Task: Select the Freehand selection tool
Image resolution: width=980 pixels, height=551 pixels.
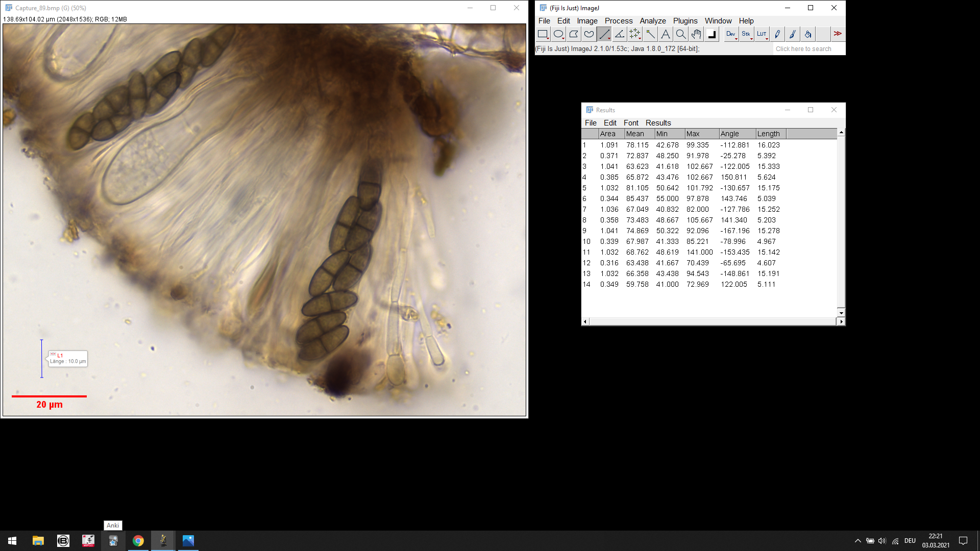Action: pyautogui.click(x=589, y=34)
